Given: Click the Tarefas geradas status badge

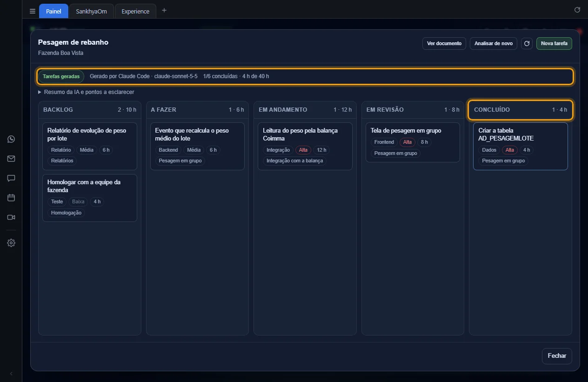Looking at the screenshot, I should coord(61,76).
